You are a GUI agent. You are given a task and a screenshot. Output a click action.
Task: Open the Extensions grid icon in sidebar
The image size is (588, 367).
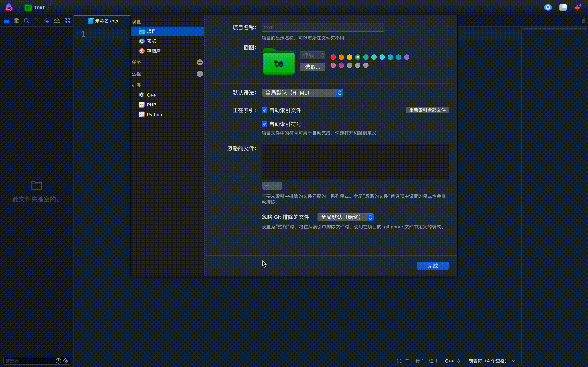click(x=67, y=21)
